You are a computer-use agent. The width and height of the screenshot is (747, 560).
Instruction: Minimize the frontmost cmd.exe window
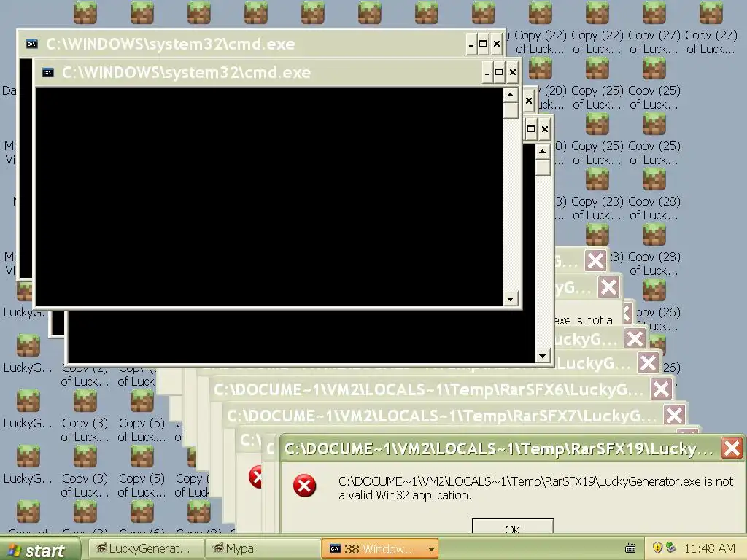(487, 72)
